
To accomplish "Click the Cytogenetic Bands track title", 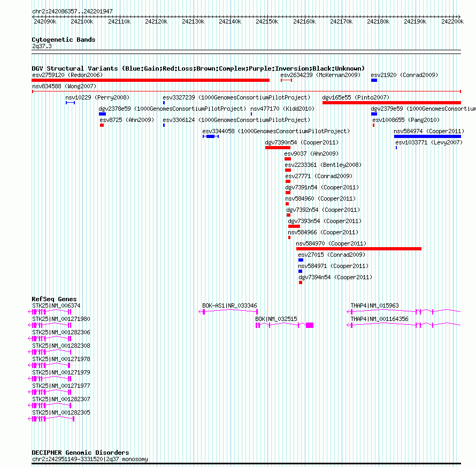I will tap(64, 40).
